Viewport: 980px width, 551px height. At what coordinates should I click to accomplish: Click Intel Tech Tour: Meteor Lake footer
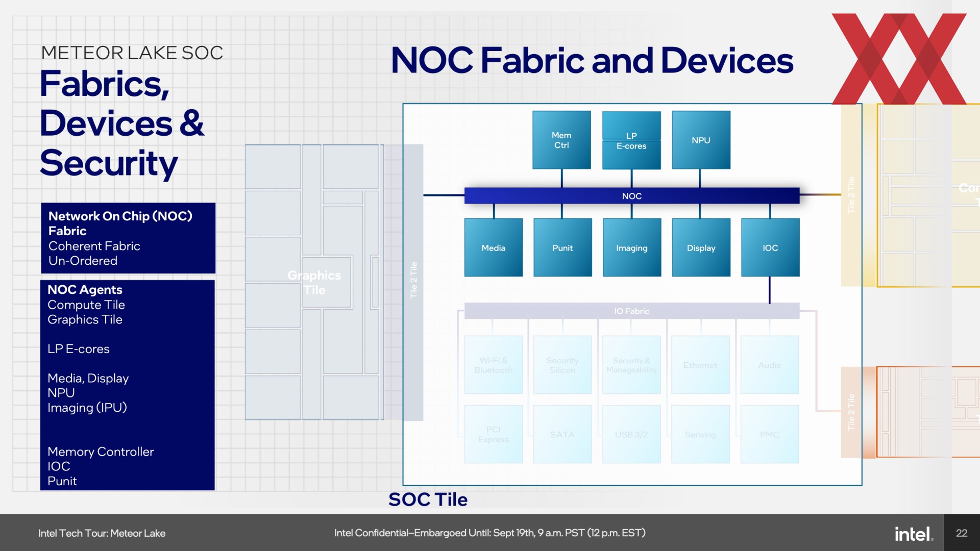coord(102,533)
